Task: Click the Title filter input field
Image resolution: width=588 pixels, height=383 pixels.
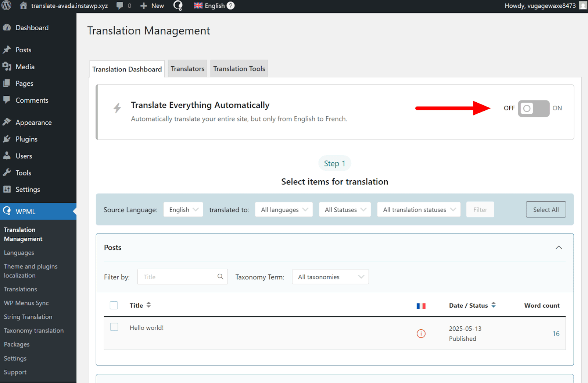Action: [x=183, y=277]
